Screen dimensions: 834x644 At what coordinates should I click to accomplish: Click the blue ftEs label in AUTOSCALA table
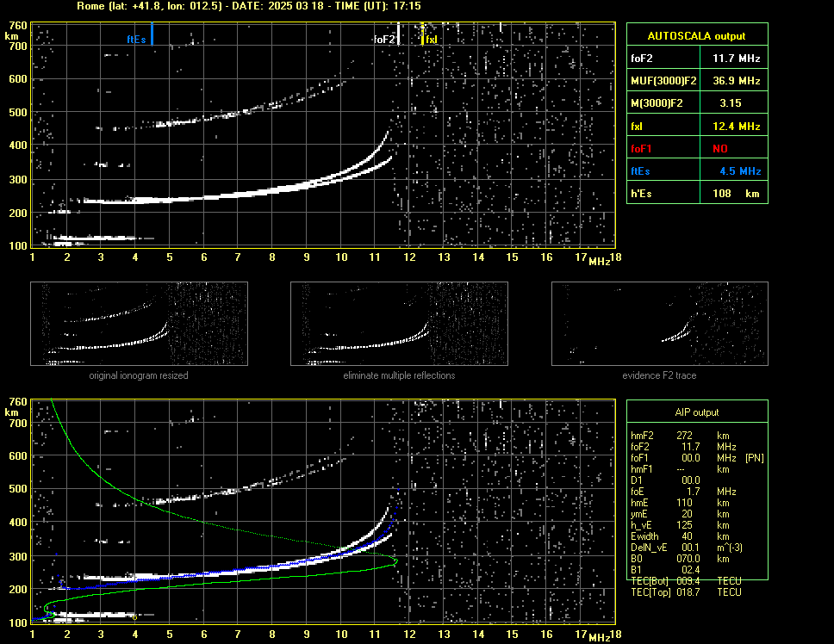(640, 171)
